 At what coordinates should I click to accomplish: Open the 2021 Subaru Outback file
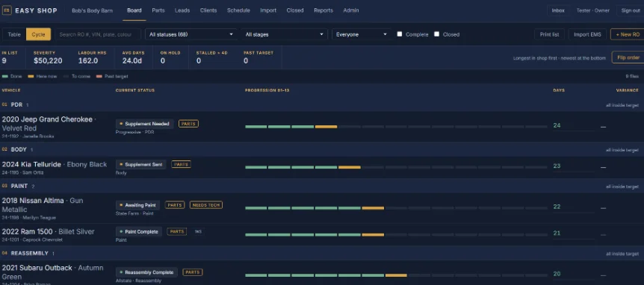(x=52, y=272)
